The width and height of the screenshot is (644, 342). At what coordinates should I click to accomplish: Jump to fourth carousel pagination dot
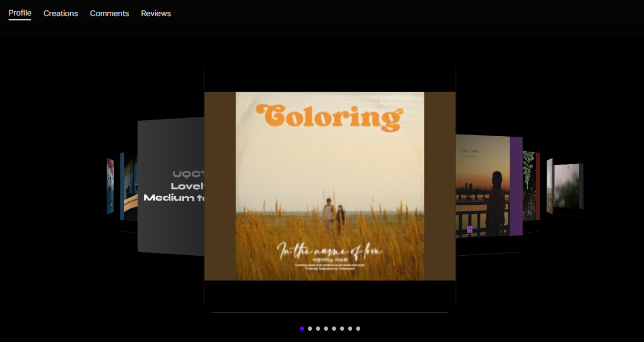(x=326, y=329)
